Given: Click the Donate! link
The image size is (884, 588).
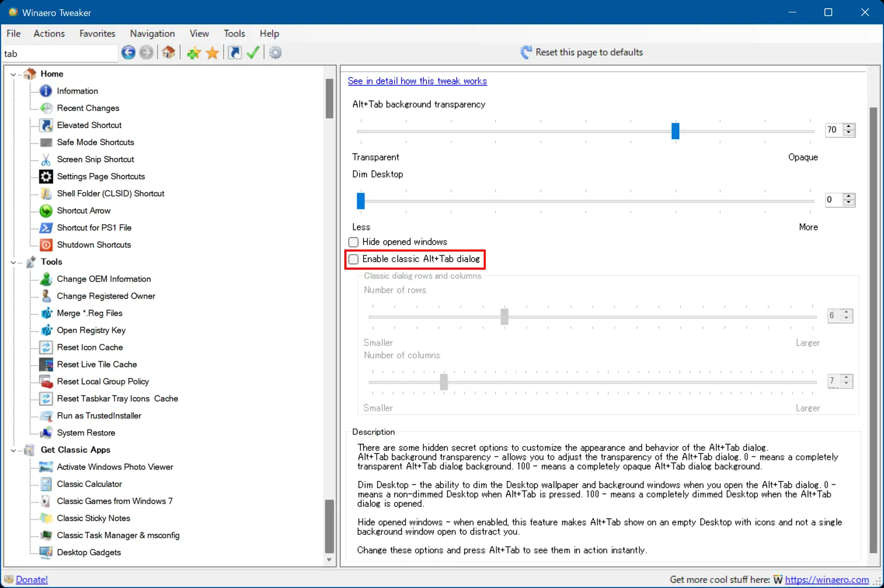Looking at the screenshot, I should click(x=32, y=580).
